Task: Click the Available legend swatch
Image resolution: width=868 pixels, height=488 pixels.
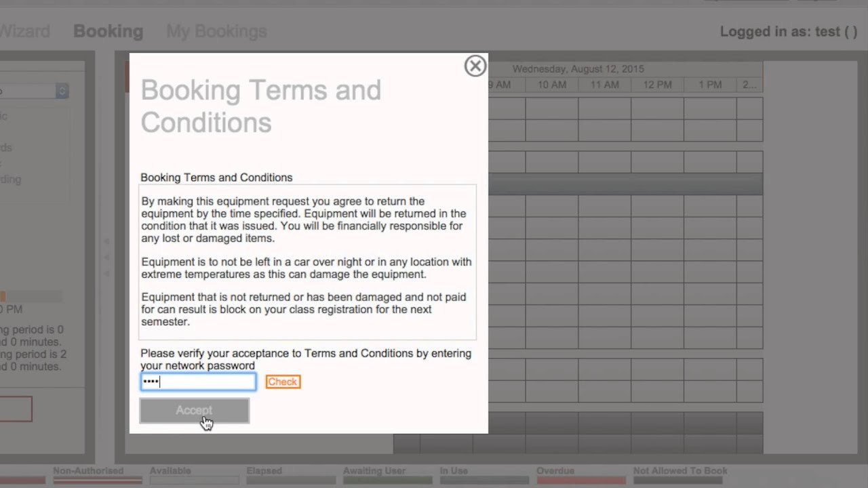Action: [194, 480]
